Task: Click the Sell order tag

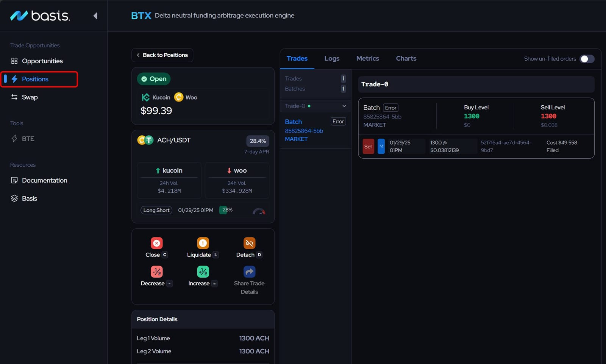Action: [x=368, y=147]
